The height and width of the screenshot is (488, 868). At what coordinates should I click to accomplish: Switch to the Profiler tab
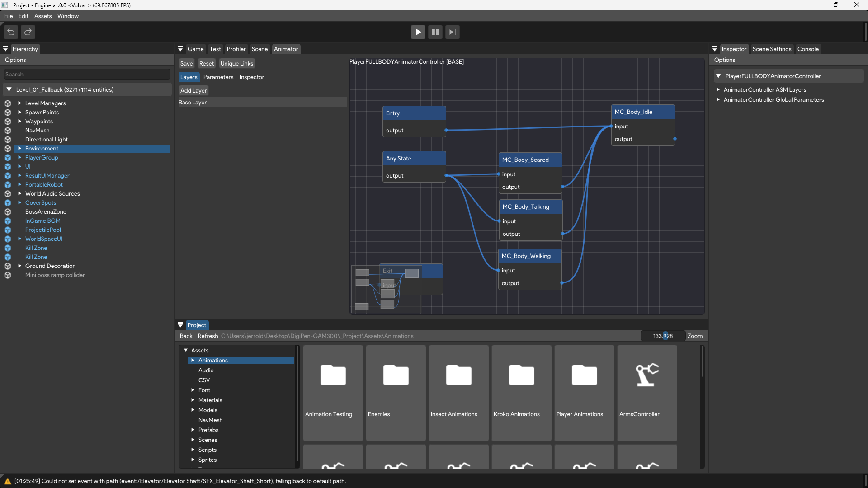(x=236, y=49)
